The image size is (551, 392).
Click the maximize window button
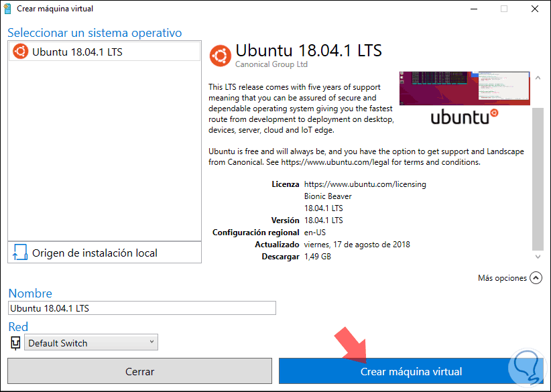coord(503,9)
